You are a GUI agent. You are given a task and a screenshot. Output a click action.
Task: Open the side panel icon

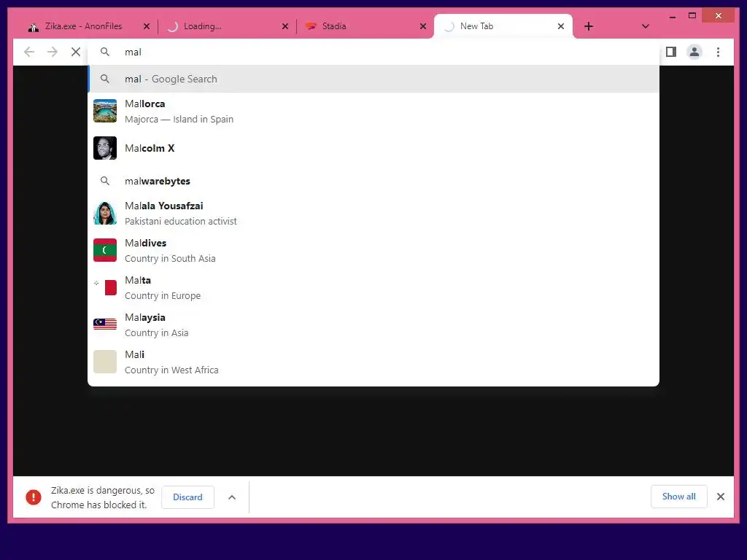tap(671, 52)
